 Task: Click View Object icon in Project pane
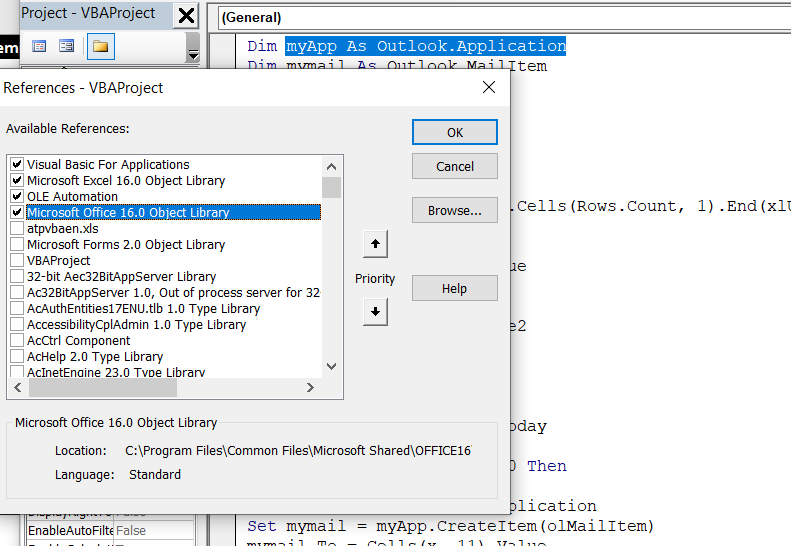(x=67, y=47)
